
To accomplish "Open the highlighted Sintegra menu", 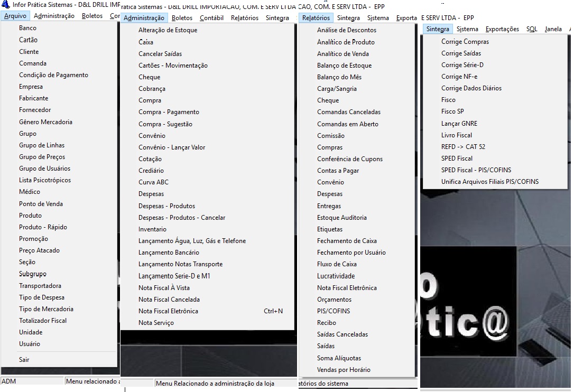I will tap(438, 29).
